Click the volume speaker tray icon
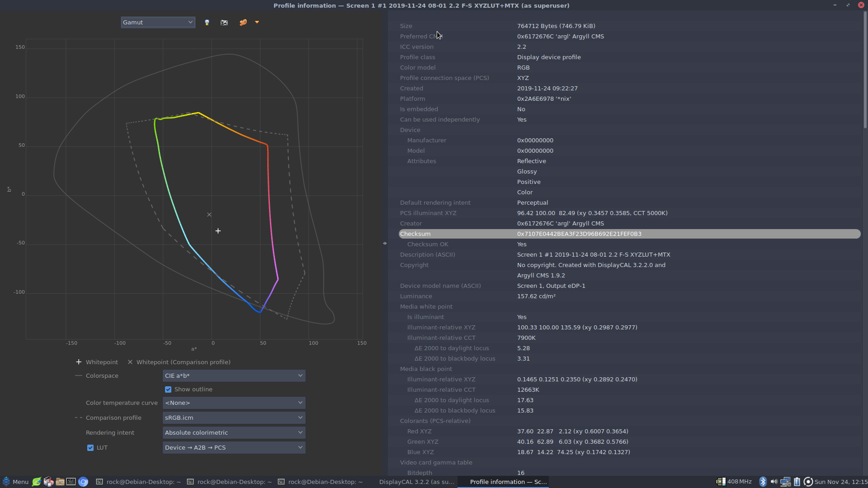868x488 pixels. pyautogui.click(x=774, y=482)
